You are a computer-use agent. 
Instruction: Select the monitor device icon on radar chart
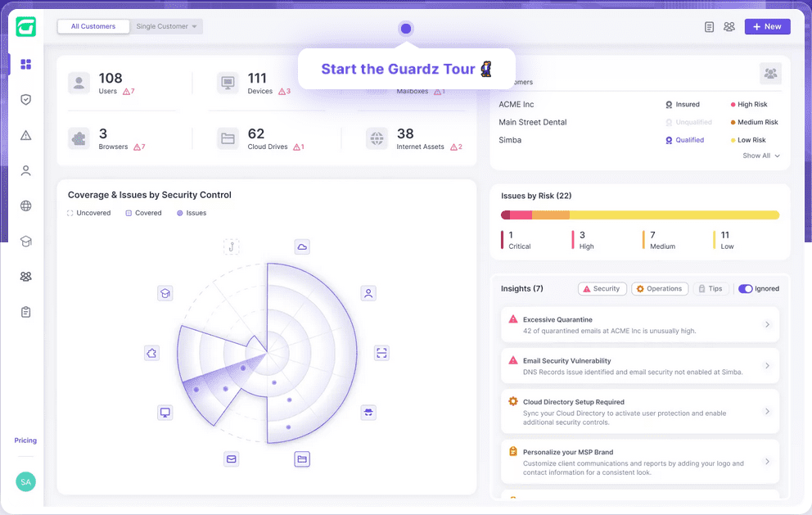pos(165,413)
